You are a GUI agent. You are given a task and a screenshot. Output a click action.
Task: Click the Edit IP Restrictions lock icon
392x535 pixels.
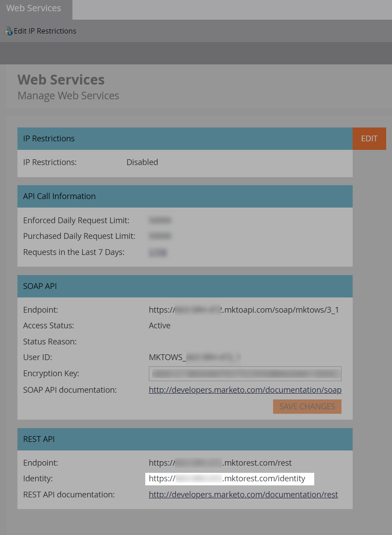point(8,31)
